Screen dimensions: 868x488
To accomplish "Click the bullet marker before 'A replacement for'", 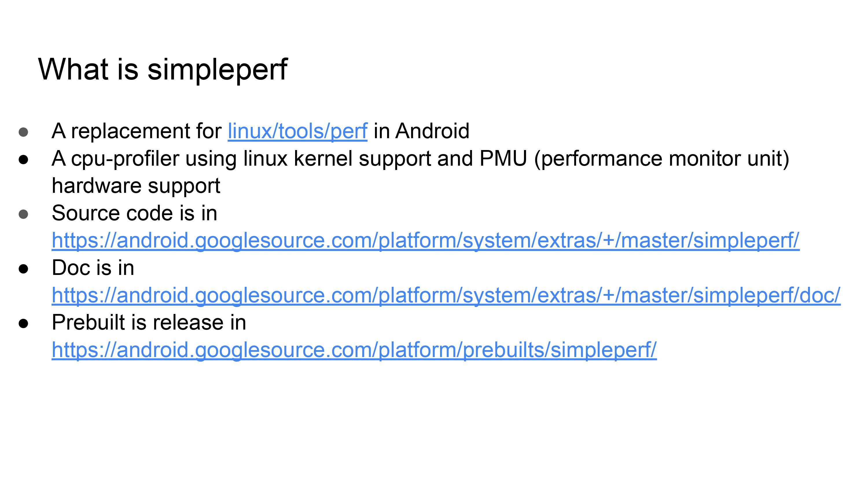I will coord(23,132).
